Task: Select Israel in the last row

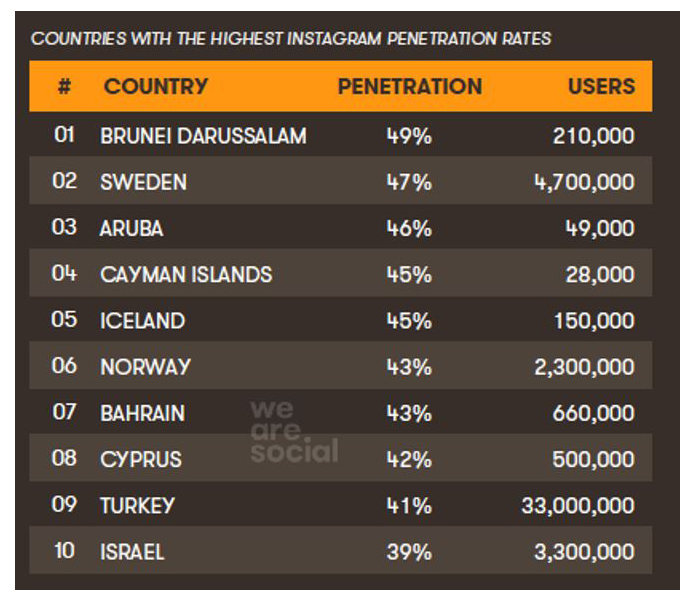Action: tap(132, 552)
